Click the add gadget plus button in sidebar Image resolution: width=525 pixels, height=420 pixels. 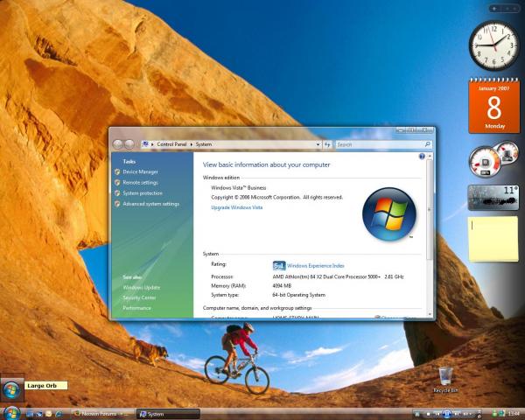coord(494,9)
